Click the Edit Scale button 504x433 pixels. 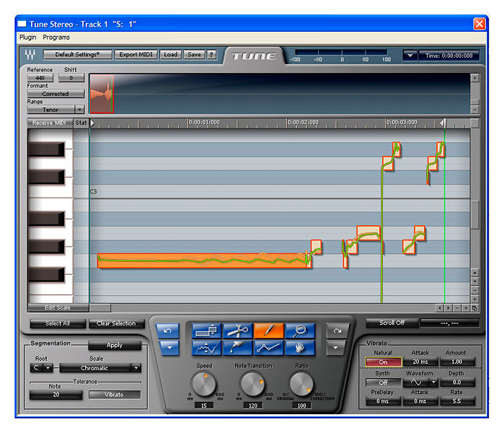click(x=58, y=307)
